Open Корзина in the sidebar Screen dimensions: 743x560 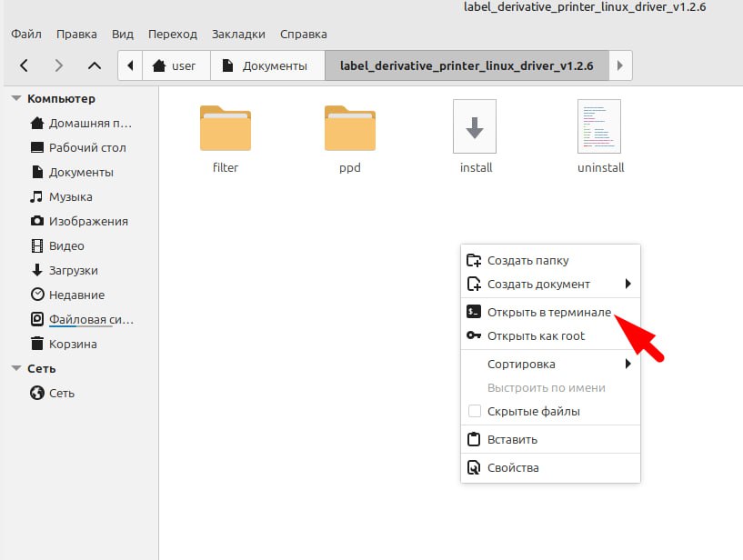click(x=73, y=344)
